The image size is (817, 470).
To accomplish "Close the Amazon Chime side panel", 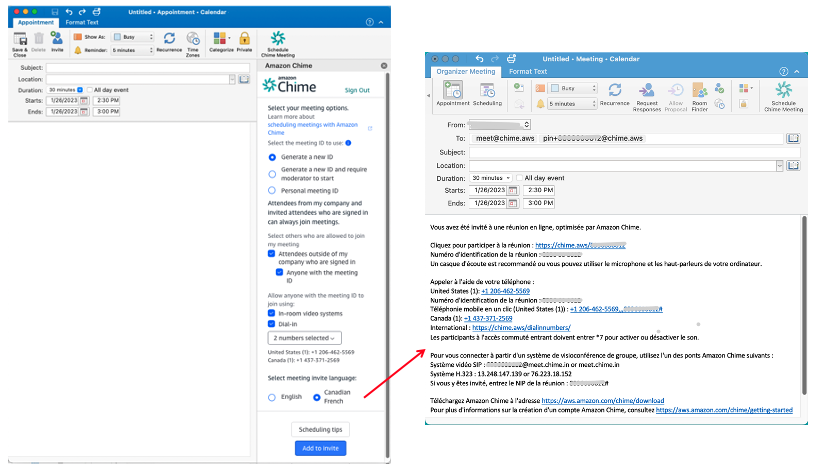I will 384,66.
